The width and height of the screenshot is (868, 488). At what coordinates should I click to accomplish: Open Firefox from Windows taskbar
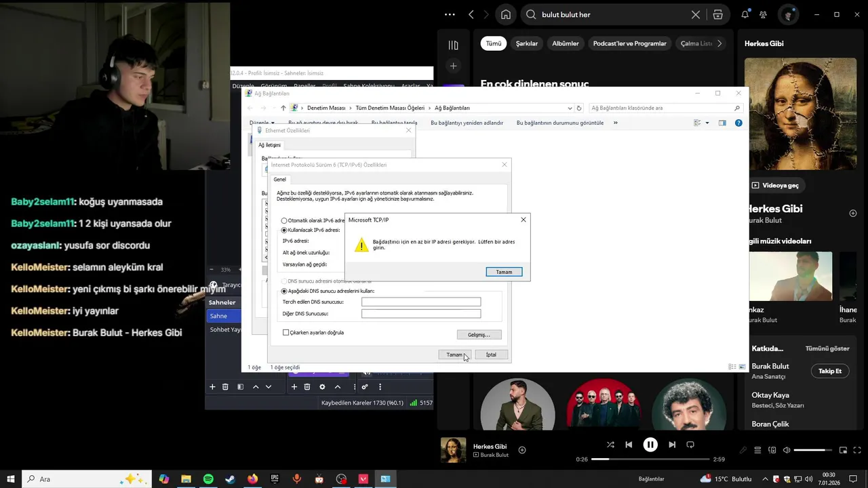click(252, 479)
